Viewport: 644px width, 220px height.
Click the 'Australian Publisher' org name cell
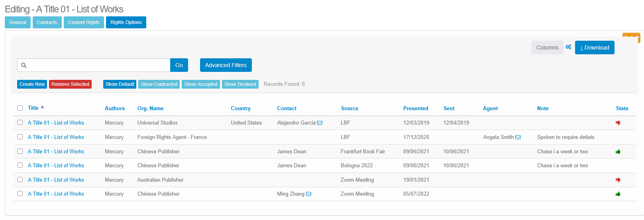161,180
